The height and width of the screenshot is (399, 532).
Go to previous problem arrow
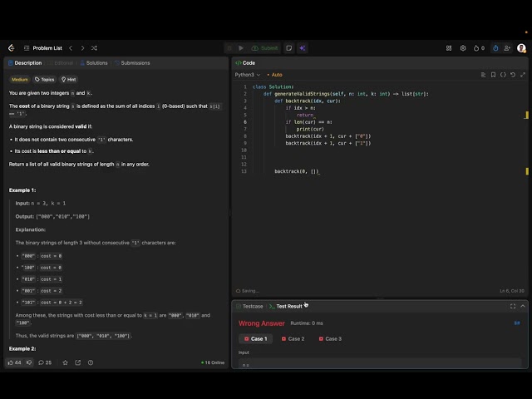(x=71, y=48)
